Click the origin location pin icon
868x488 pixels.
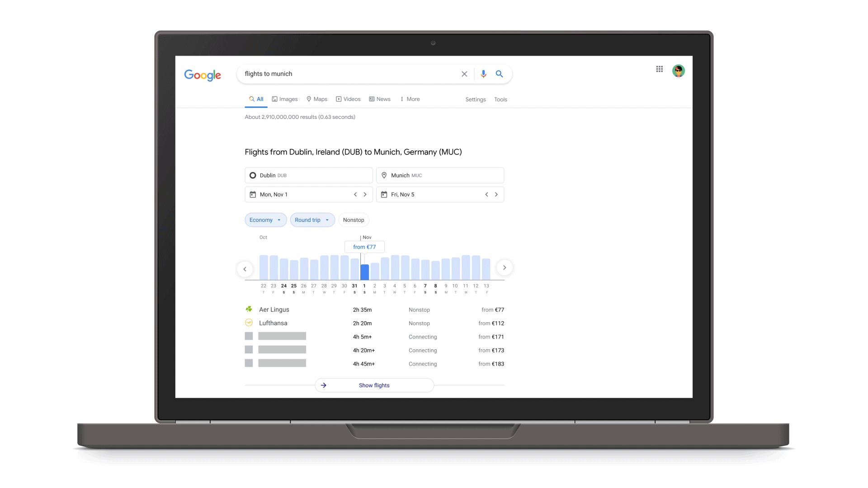(x=252, y=175)
